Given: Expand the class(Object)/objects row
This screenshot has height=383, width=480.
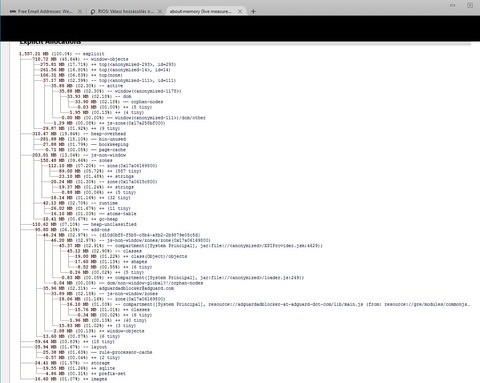Looking at the screenshot, I should coord(131,256).
